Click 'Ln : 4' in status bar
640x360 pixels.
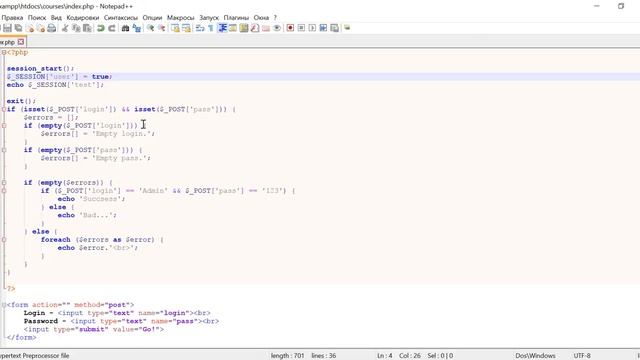(384, 356)
